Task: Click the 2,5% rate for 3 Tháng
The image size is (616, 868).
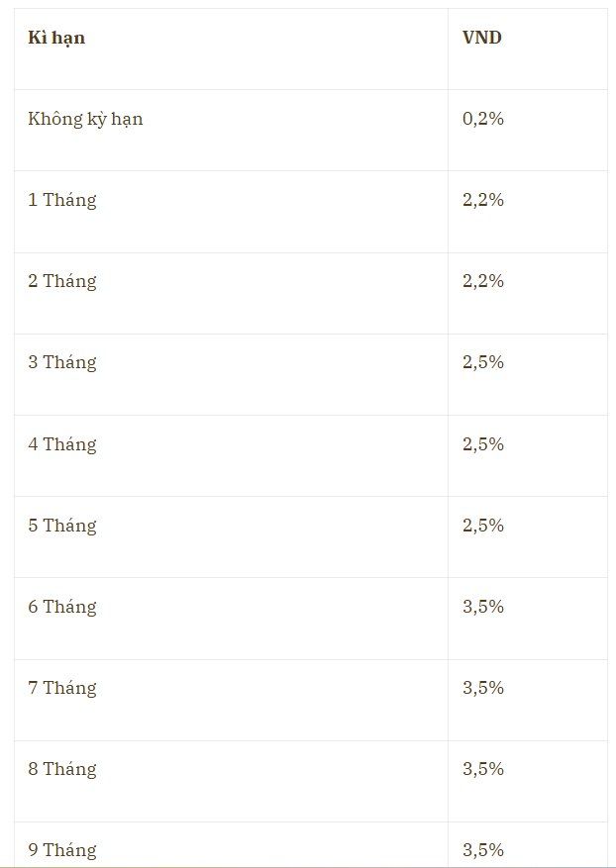Action: pyautogui.click(x=483, y=362)
